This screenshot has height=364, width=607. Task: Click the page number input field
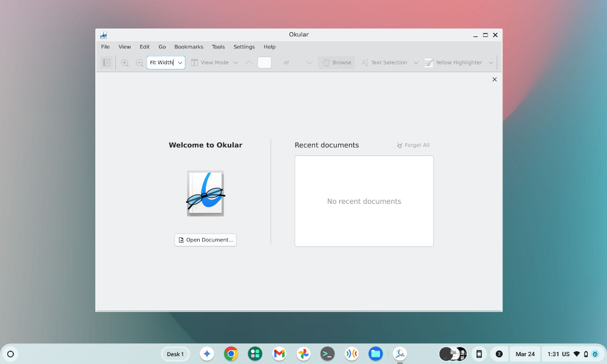[265, 62]
